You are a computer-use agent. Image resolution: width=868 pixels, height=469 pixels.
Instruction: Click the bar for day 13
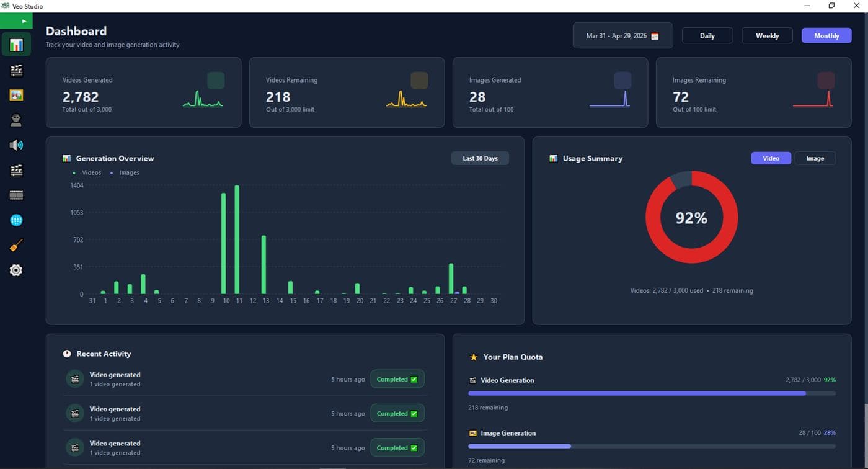(x=263, y=265)
